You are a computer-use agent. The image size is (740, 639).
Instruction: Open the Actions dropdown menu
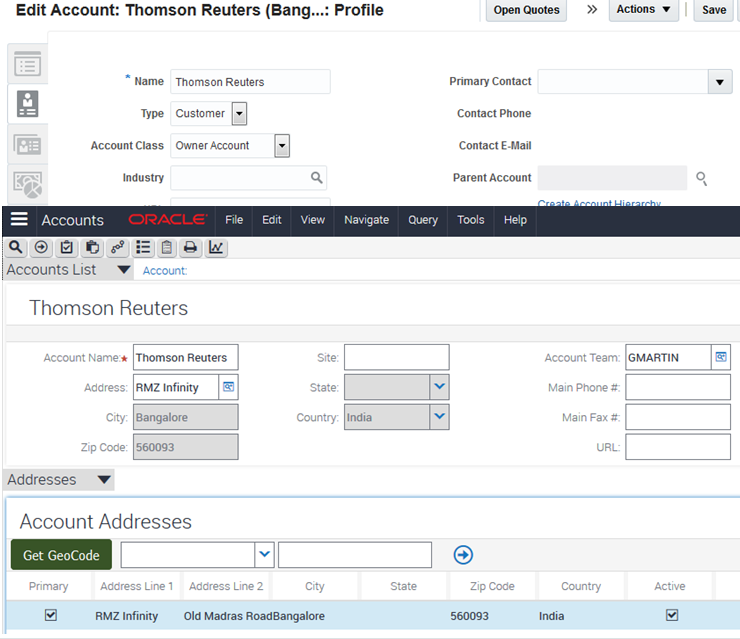coord(643,9)
